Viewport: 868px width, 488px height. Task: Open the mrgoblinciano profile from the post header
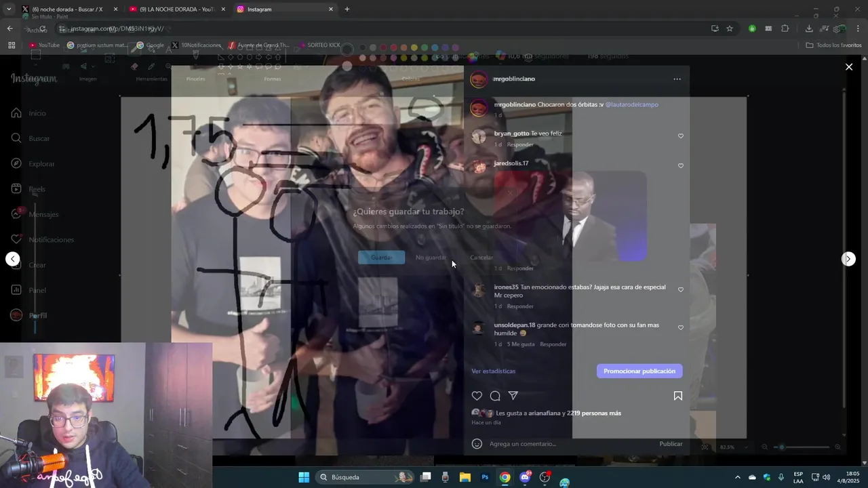click(x=514, y=79)
